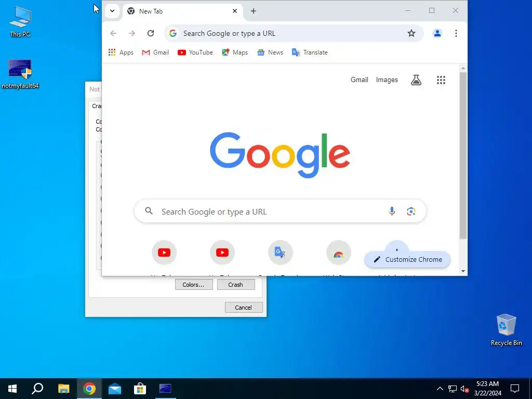The image size is (532, 399).
Task: Open Apps bookmark shortcut
Action: 121,52
